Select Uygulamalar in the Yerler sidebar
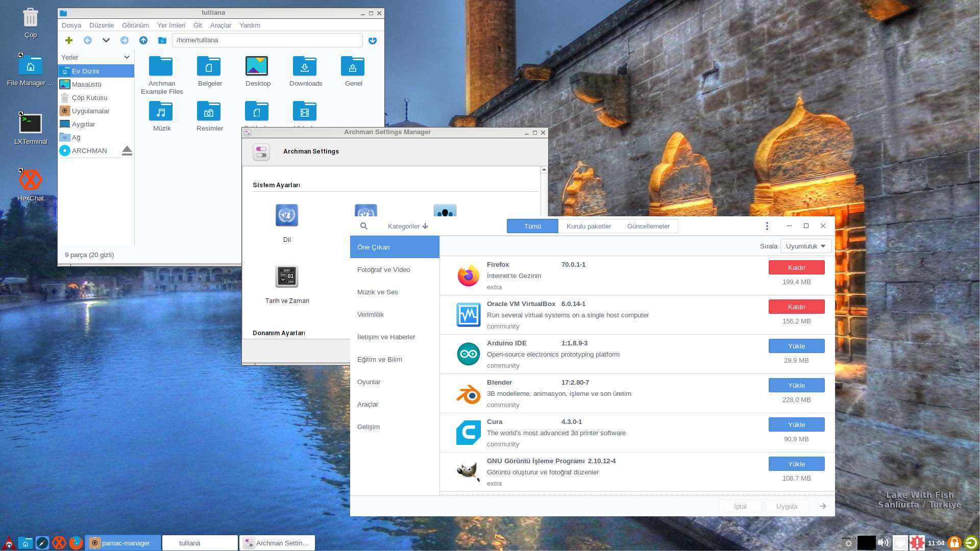 click(96, 111)
